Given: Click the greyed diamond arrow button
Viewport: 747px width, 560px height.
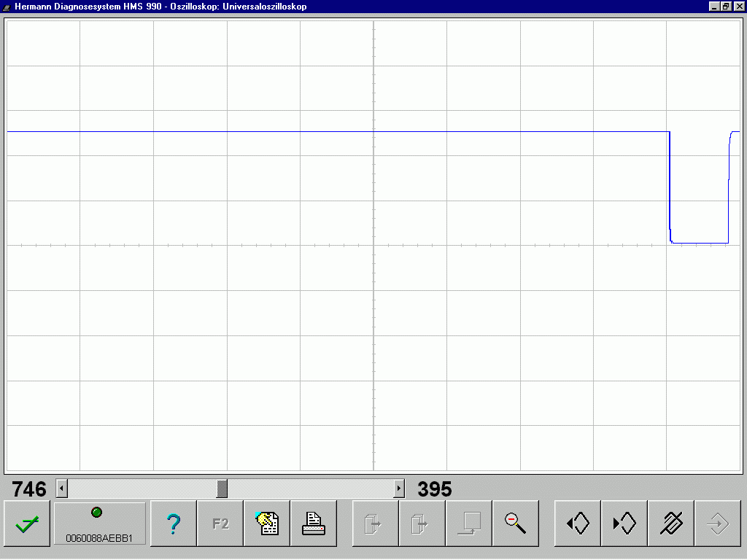Looking at the screenshot, I should click(718, 524).
